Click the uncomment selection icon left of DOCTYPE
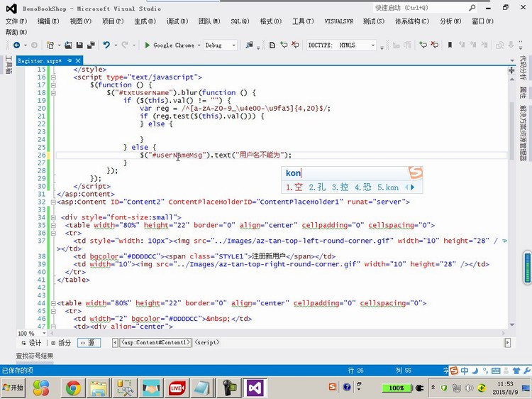 (295, 45)
